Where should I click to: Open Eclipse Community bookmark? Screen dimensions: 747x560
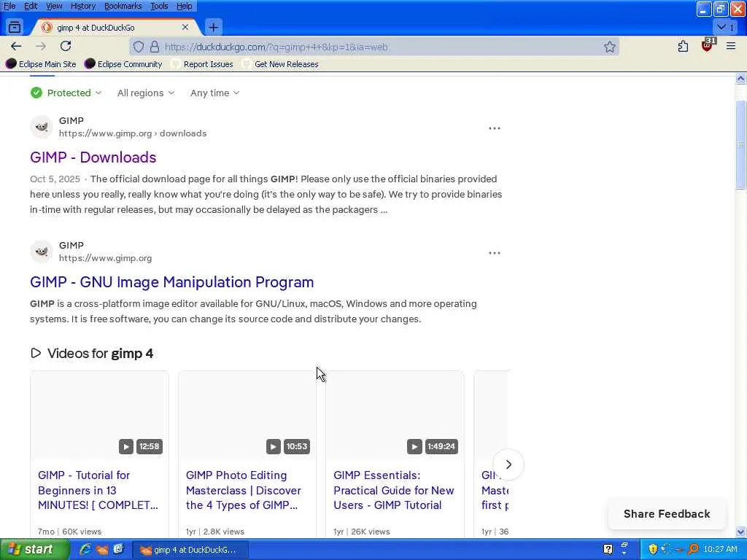(123, 64)
